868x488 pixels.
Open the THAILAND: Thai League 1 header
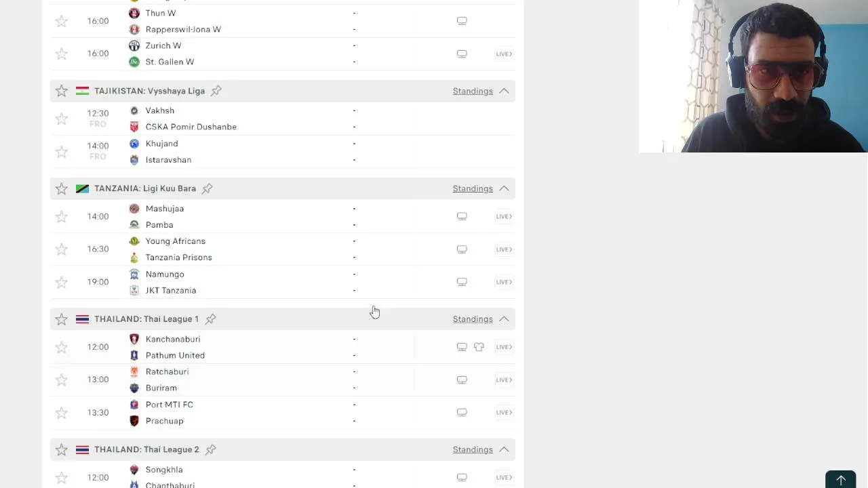[146, 319]
